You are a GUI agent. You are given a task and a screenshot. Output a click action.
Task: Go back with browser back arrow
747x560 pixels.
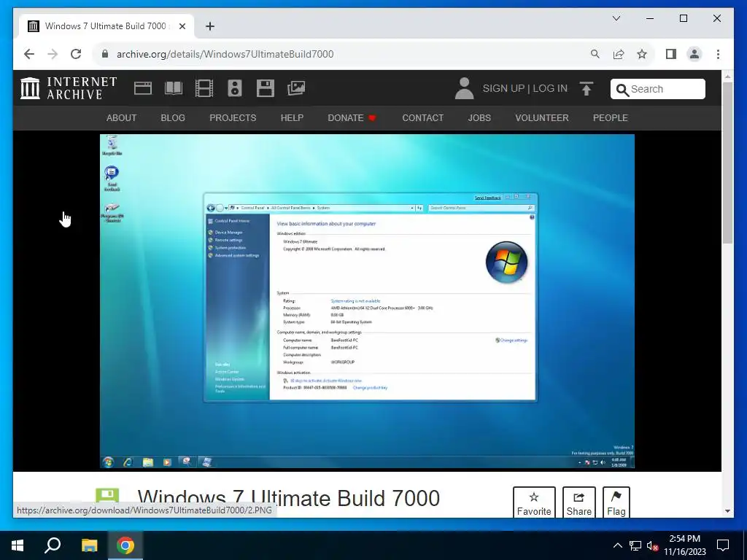click(x=29, y=54)
